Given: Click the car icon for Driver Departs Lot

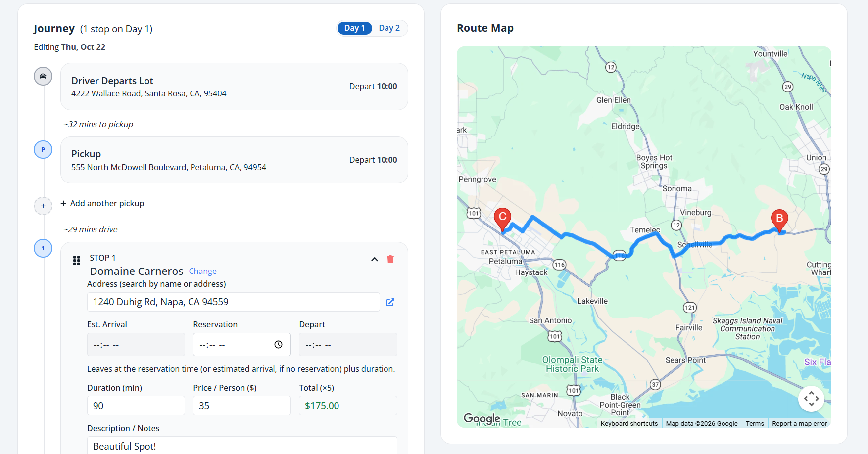Looking at the screenshot, I should [43, 76].
